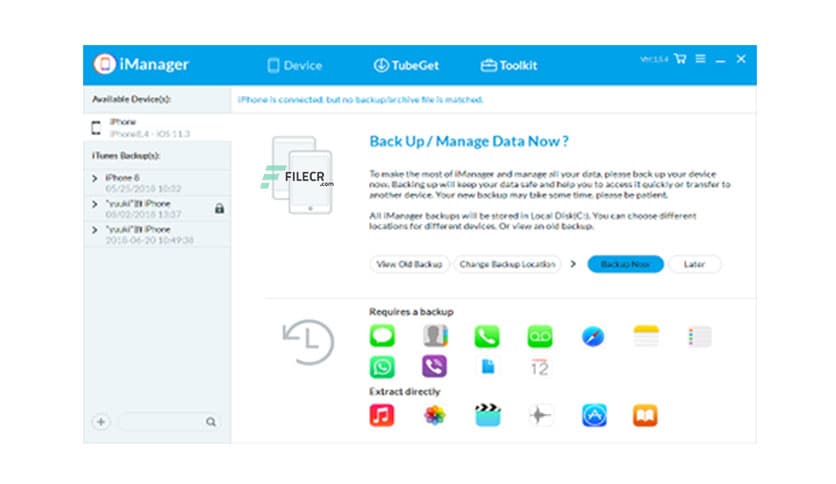This screenshot has width=836, height=484.
Task: Open the TubeGet tab
Action: (406, 65)
